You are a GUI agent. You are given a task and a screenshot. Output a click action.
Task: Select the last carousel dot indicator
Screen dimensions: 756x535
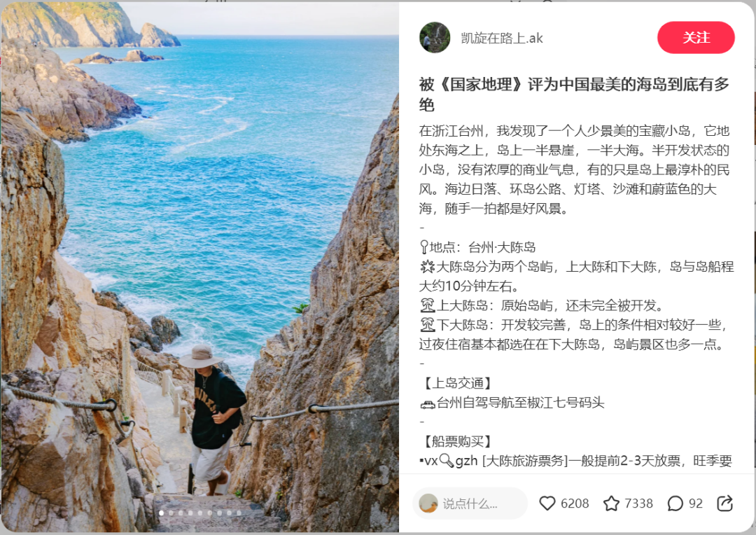[x=239, y=513]
